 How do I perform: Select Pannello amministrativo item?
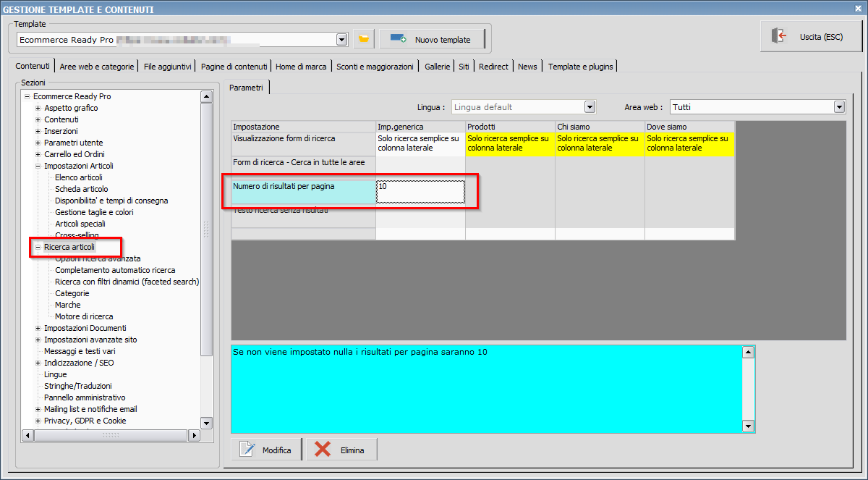[84, 397]
